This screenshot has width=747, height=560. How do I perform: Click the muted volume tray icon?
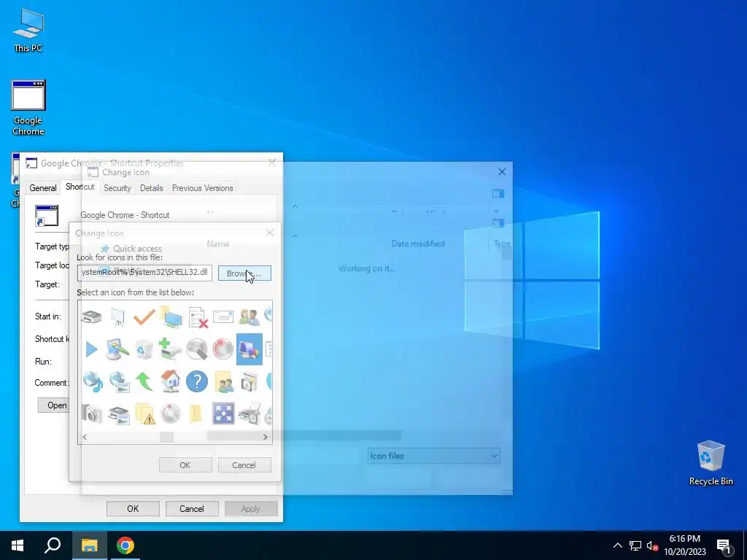pos(652,545)
